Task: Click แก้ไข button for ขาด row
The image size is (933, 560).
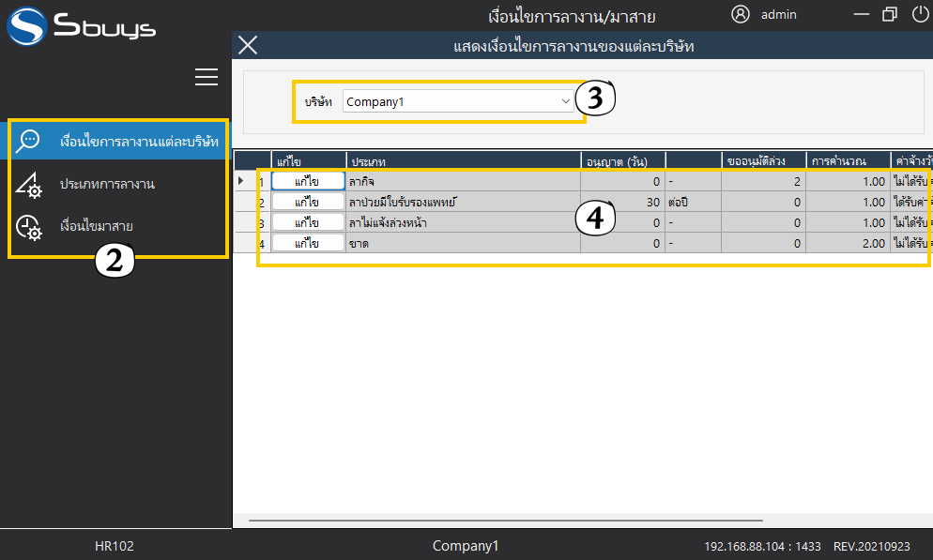Action: [x=308, y=243]
